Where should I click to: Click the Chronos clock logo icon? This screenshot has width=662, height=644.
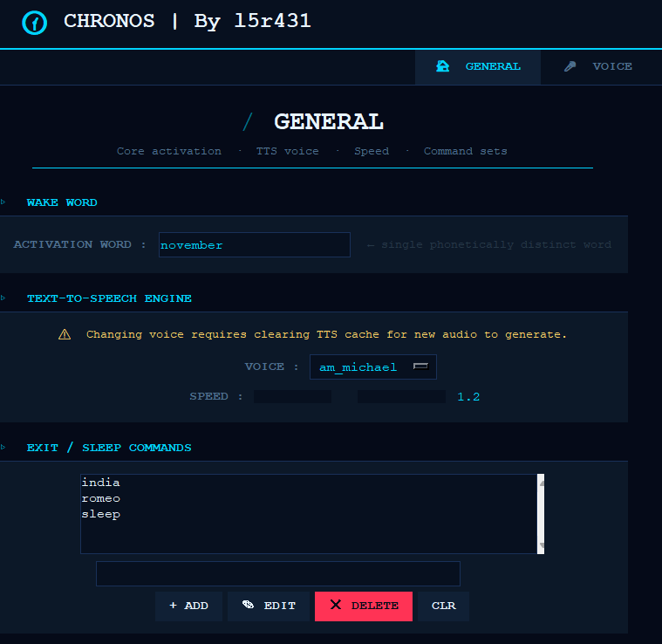[34, 23]
